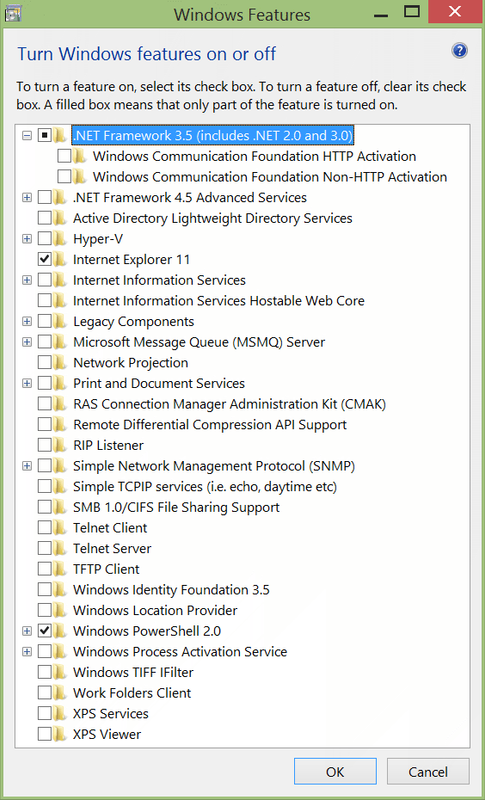The image size is (485, 800).
Task: Click folder icon beside XPS Services
Action: (x=60, y=713)
